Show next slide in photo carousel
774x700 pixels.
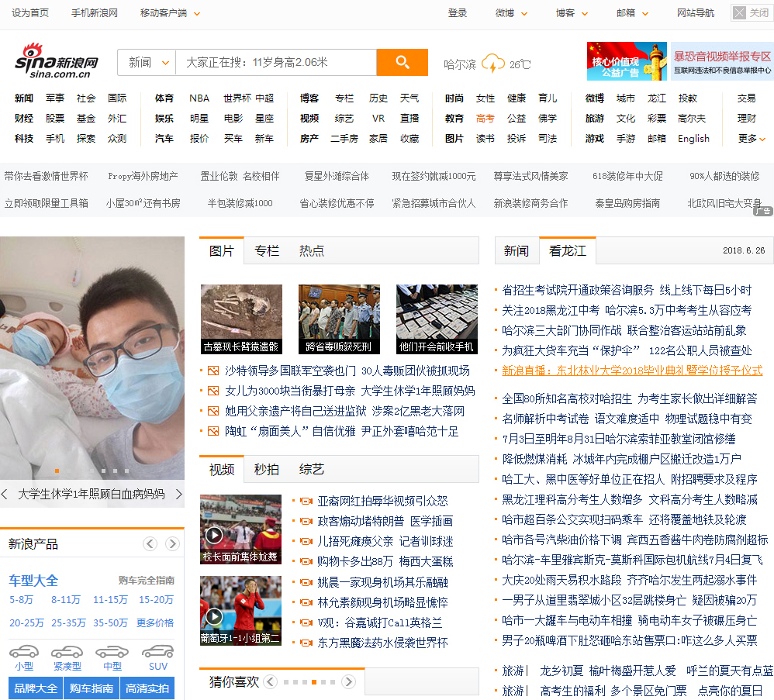178,494
